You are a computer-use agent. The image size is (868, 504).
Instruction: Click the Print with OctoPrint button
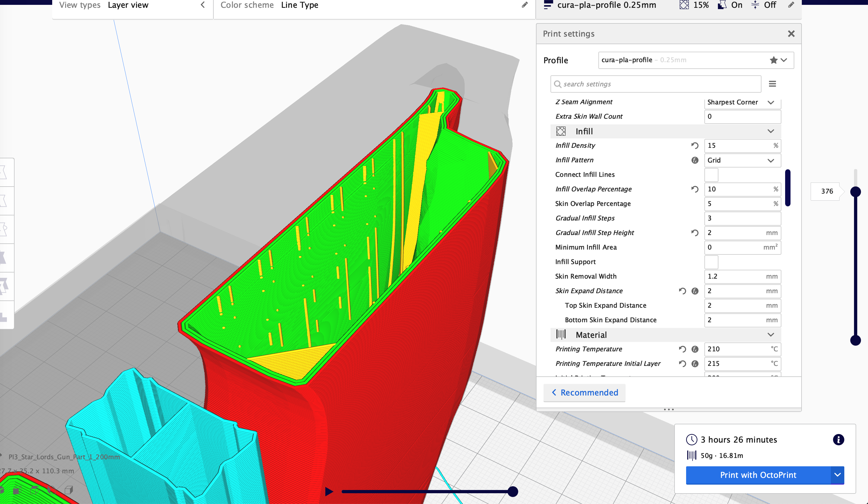pos(758,475)
